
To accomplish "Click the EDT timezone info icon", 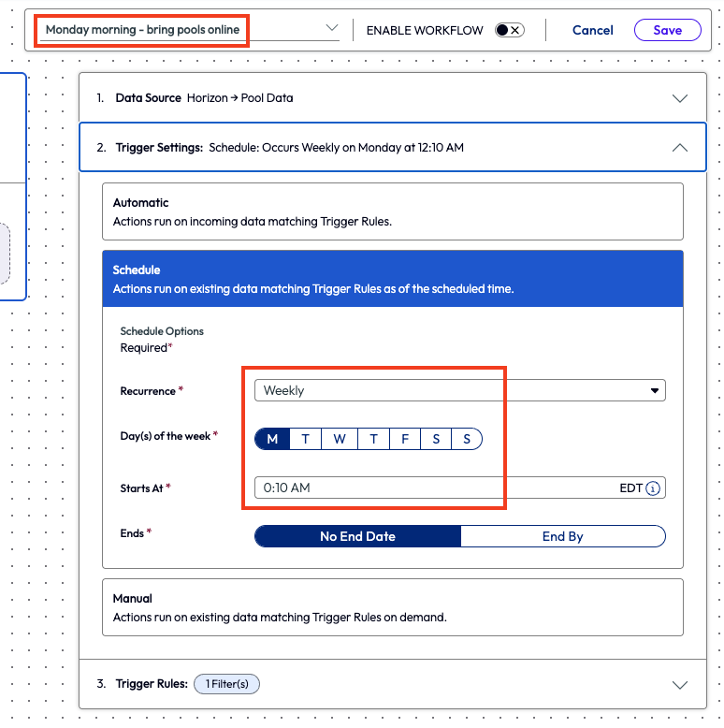I will coord(653,488).
